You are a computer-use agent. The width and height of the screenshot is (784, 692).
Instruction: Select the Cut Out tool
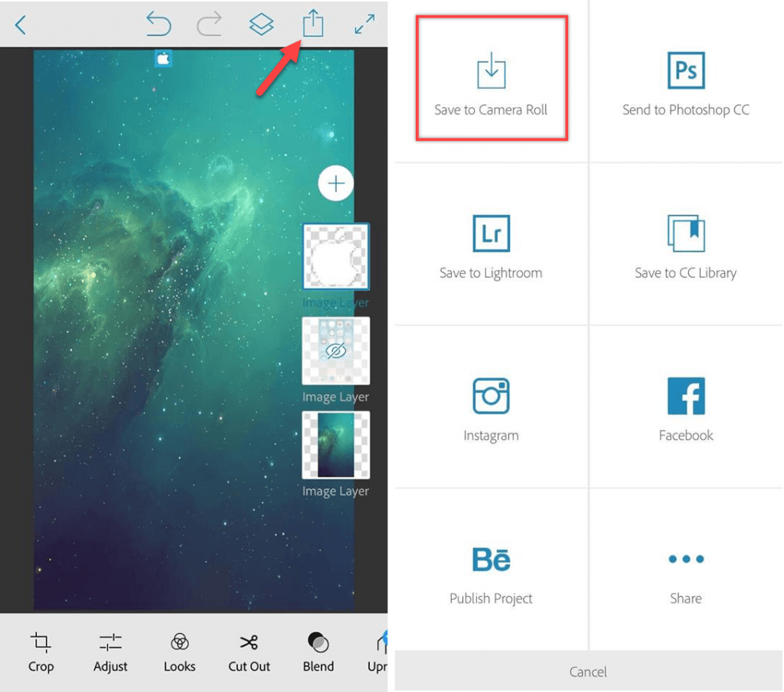[249, 651]
